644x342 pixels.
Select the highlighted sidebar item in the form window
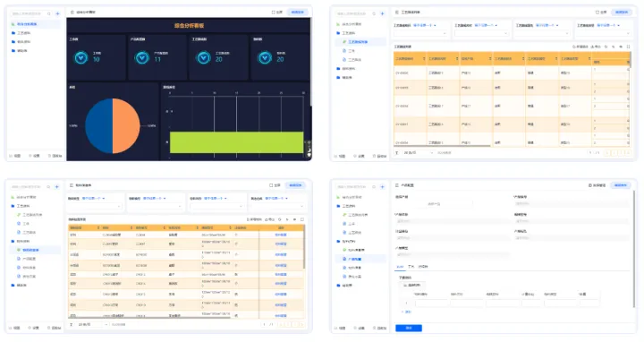(360, 259)
